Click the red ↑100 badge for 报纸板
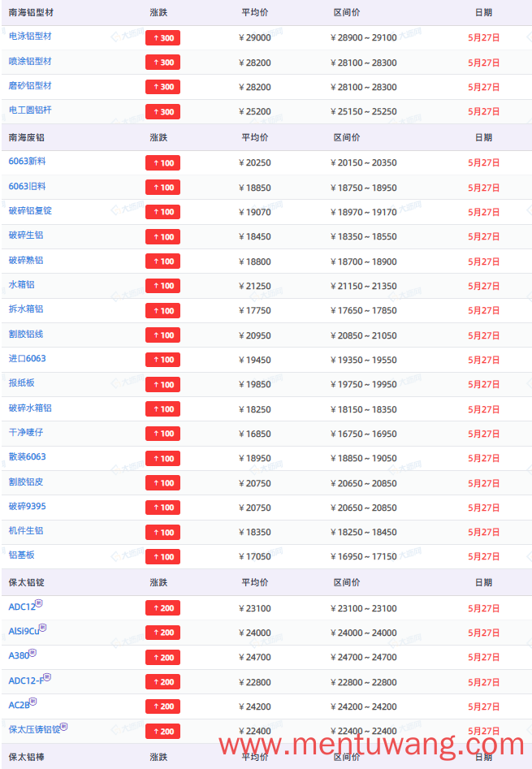 [x=162, y=385]
